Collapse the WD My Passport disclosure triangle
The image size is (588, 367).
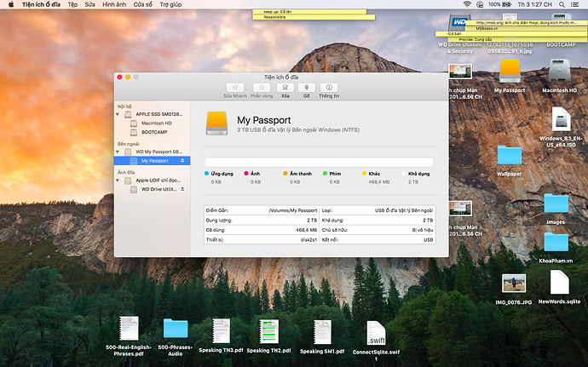pyautogui.click(x=118, y=152)
